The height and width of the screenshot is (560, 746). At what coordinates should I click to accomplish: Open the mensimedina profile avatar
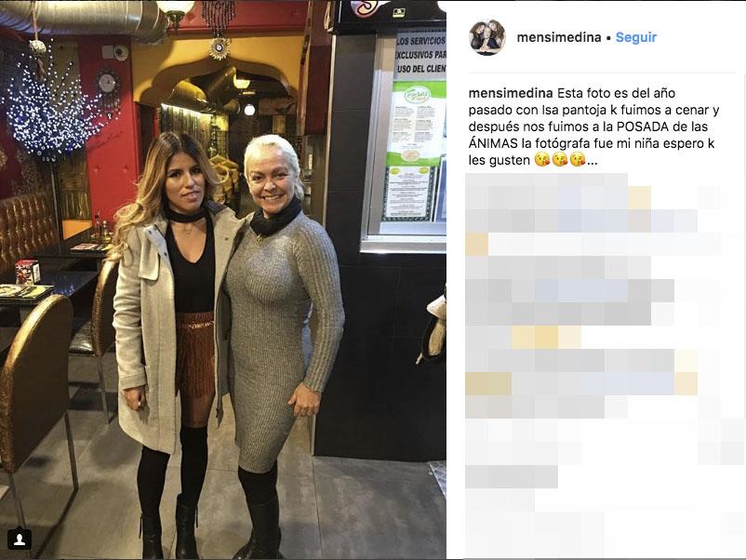[486, 37]
